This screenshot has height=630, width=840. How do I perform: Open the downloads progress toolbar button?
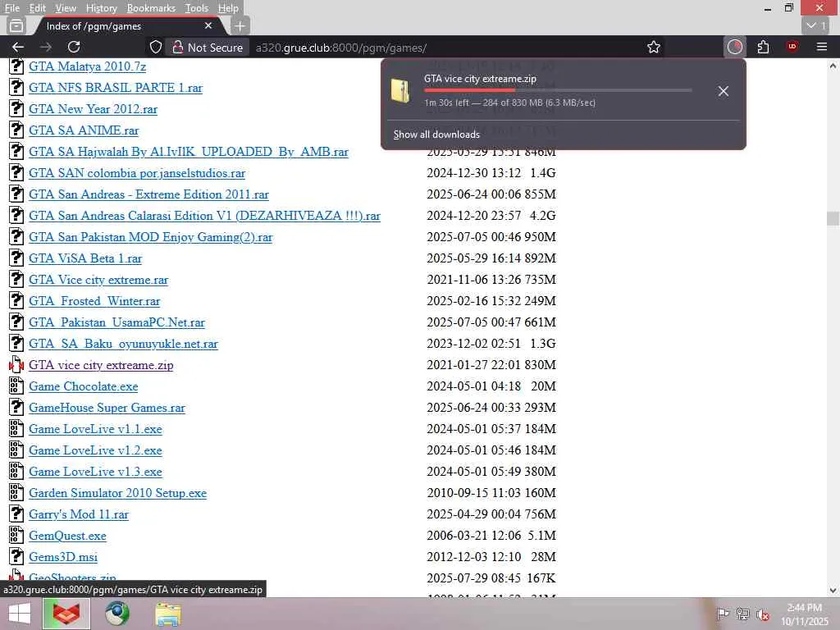click(734, 47)
